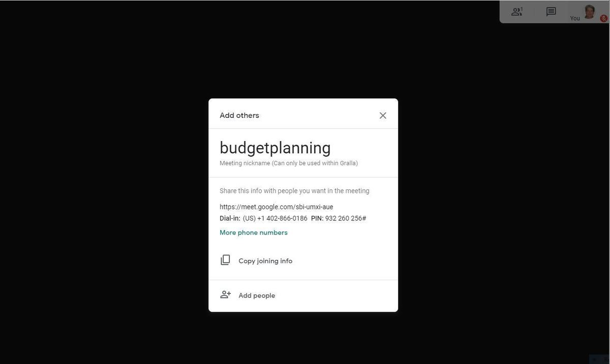Click the add-person icon beside Add people
This screenshot has width=610, height=364.
pyautogui.click(x=225, y=295)
